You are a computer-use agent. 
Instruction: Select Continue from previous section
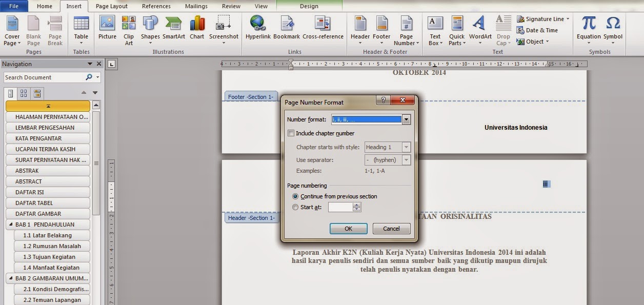295,196
